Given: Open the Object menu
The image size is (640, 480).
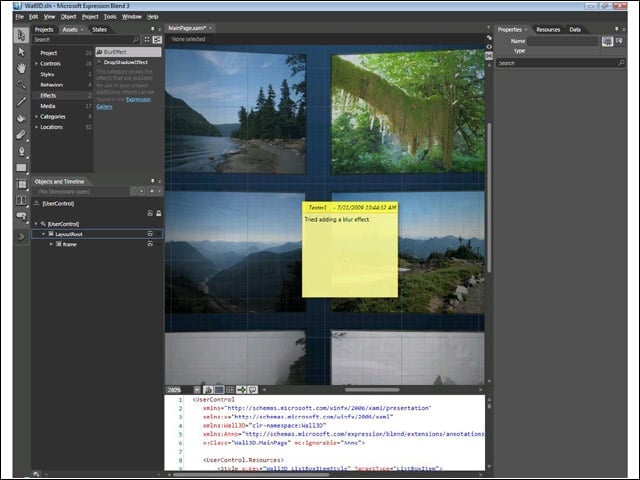Looking at the screenshot, I should 68,17.
